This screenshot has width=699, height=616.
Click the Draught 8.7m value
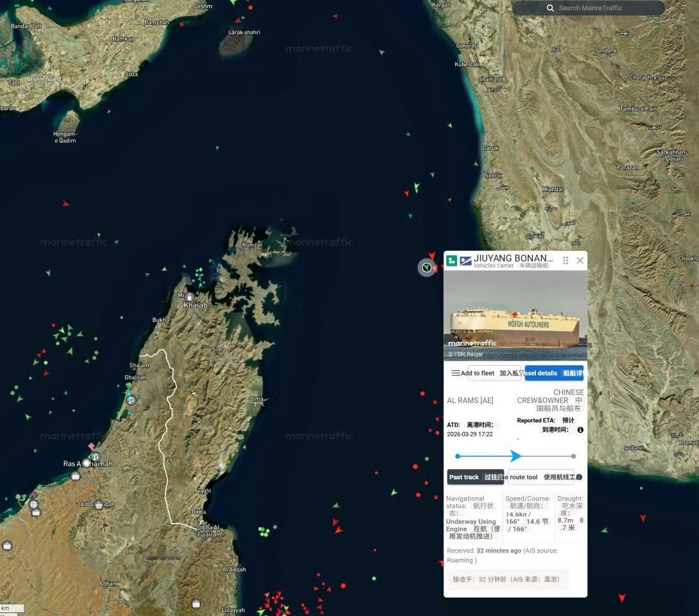coord(565,520)
